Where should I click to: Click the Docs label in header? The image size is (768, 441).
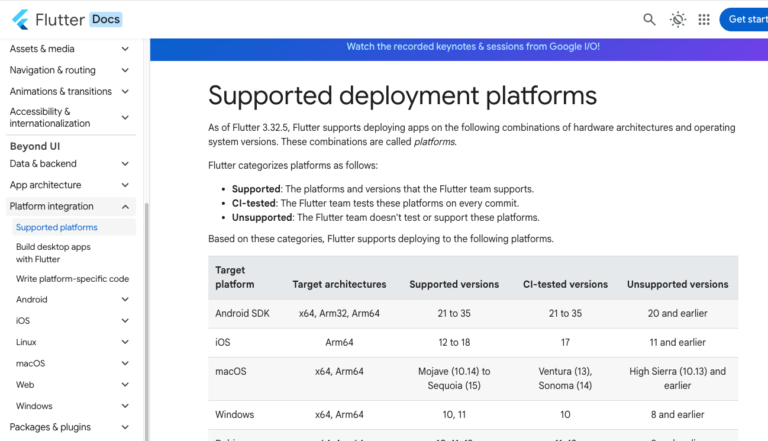pyautogui.click(x=106, y=19)
